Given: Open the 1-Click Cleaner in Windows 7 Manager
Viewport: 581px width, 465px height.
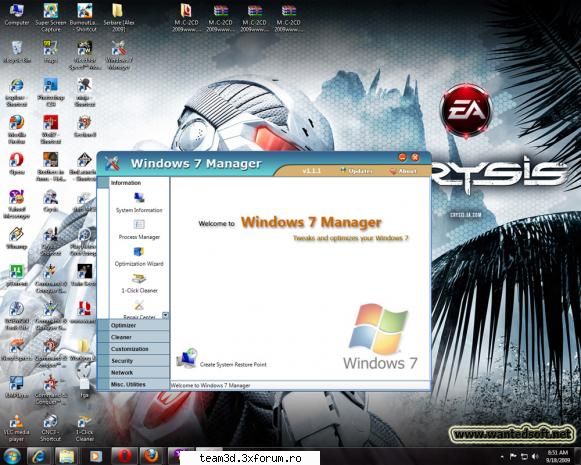Looking at the screenshot, I should tap(139, 283).
